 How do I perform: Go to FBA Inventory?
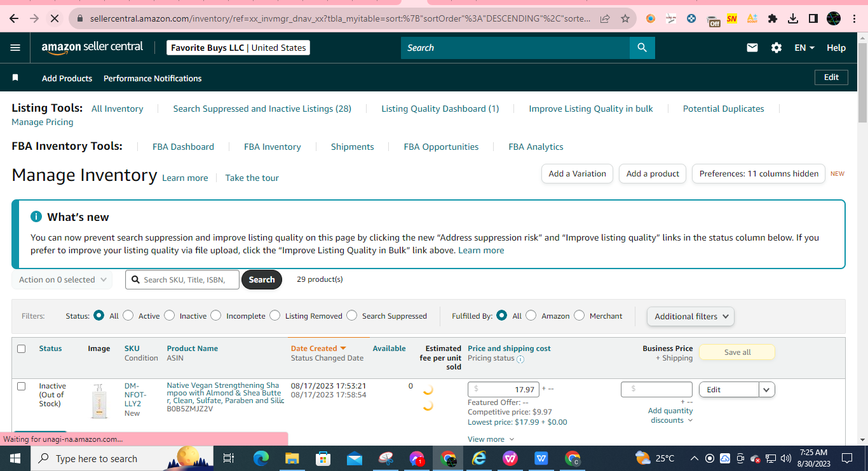pos(273,147)
